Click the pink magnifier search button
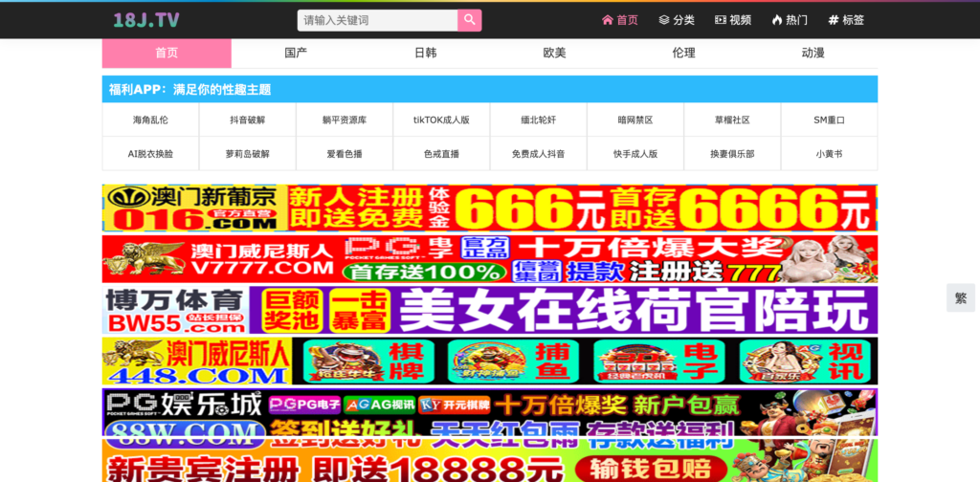The width and height of the screenshot is (980, 482). pyautogui.click(x=469, y=20)
